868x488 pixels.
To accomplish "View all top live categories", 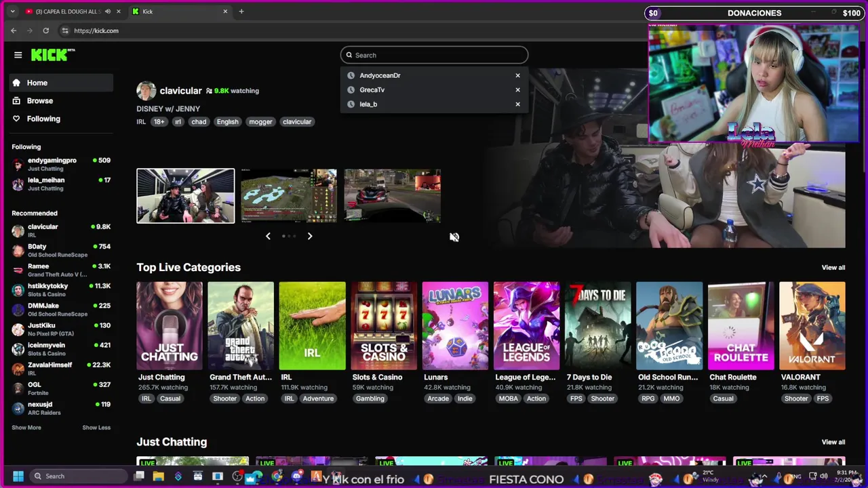I will [833, 268].
